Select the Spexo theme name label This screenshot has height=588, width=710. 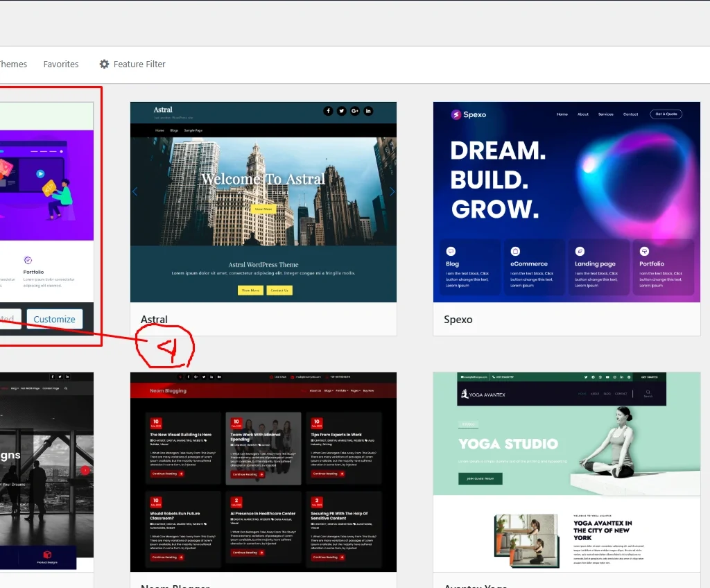(x=458, y=320)
